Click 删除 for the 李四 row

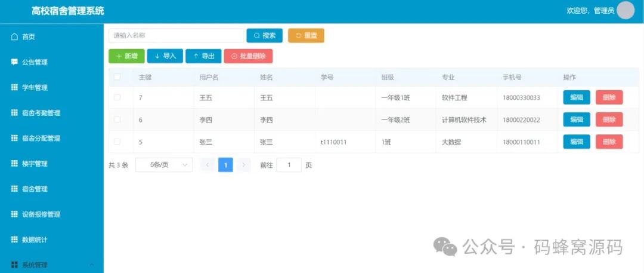609,120
